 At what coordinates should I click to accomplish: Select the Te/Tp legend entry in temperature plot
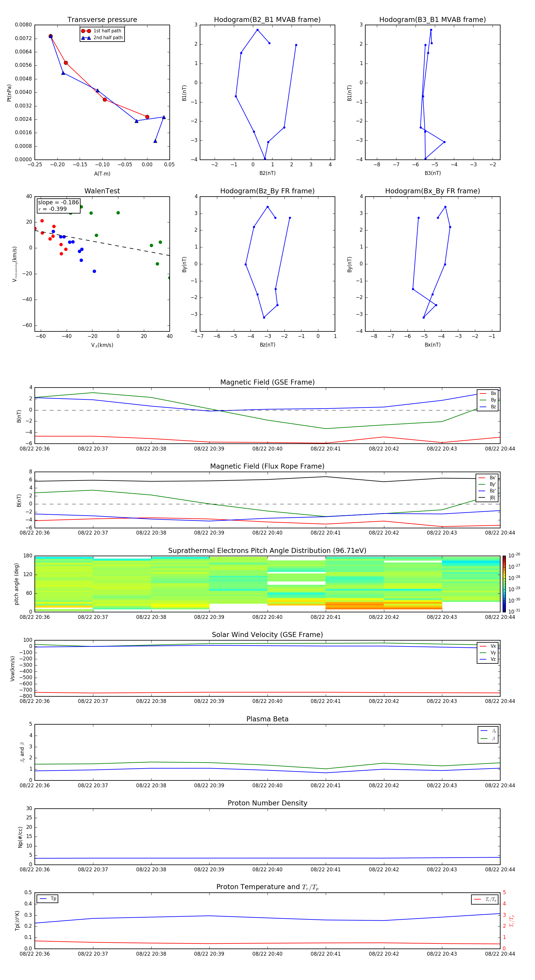coord(485,899)
